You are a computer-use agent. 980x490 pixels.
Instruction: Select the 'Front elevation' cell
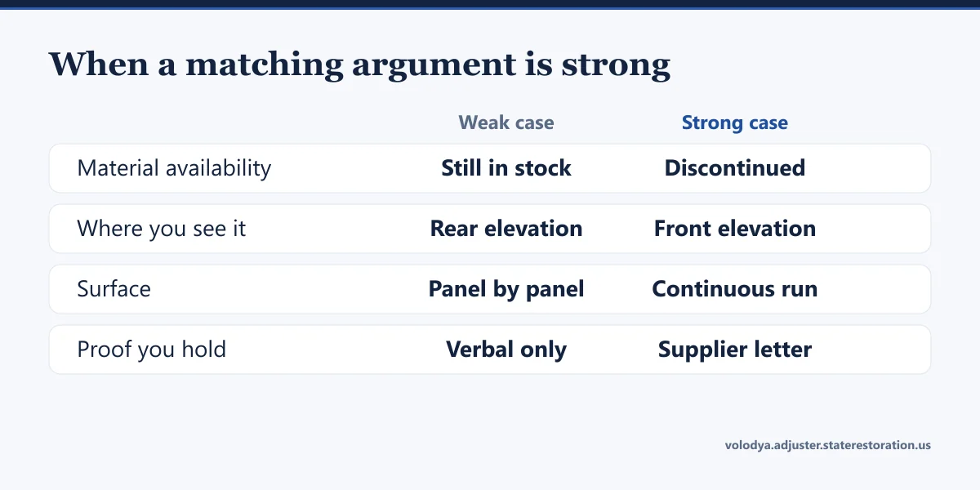click(x=735, y=229)
